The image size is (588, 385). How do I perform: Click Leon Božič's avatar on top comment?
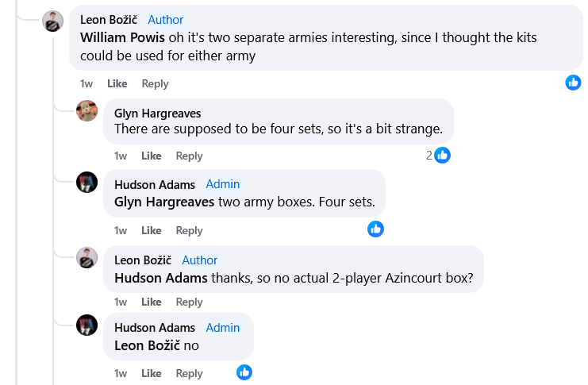52,21
